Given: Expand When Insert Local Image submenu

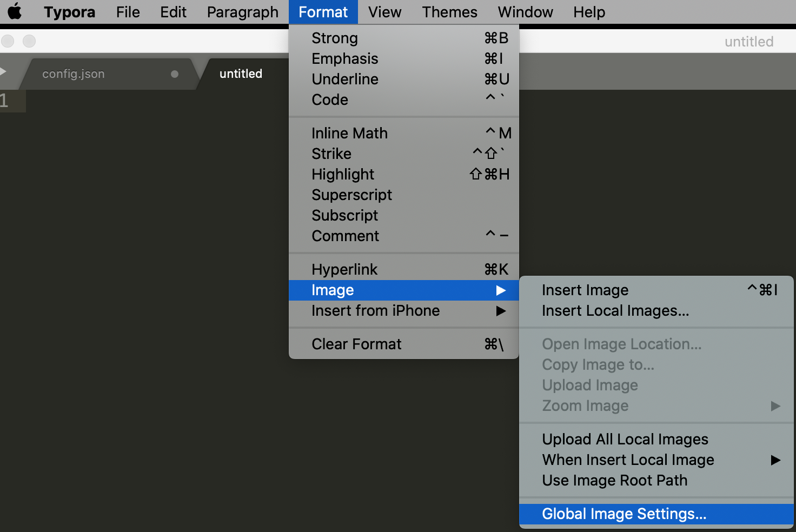Looking at the screenshot, I should [x=775, y=460].
